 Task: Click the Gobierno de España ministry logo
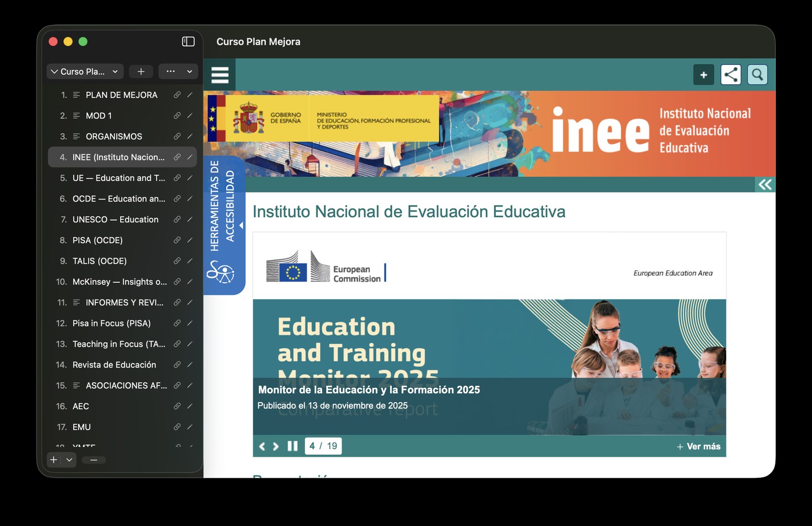pos(323,118)
